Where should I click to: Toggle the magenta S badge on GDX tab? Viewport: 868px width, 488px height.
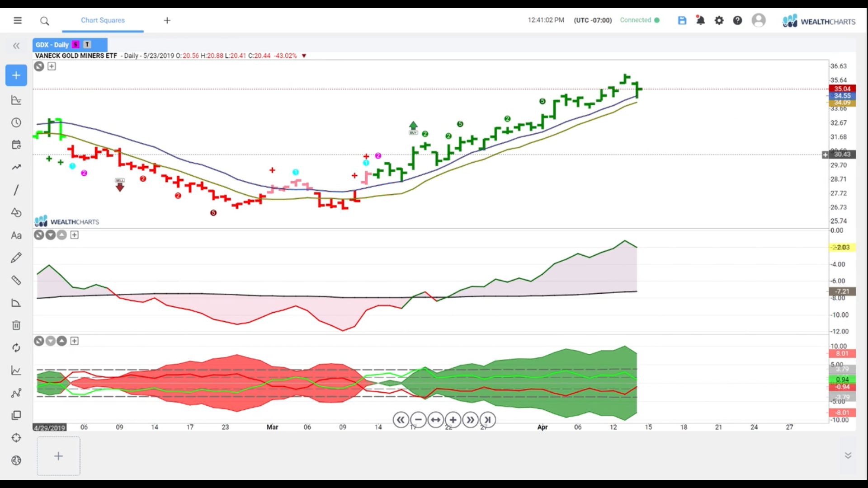75,44
